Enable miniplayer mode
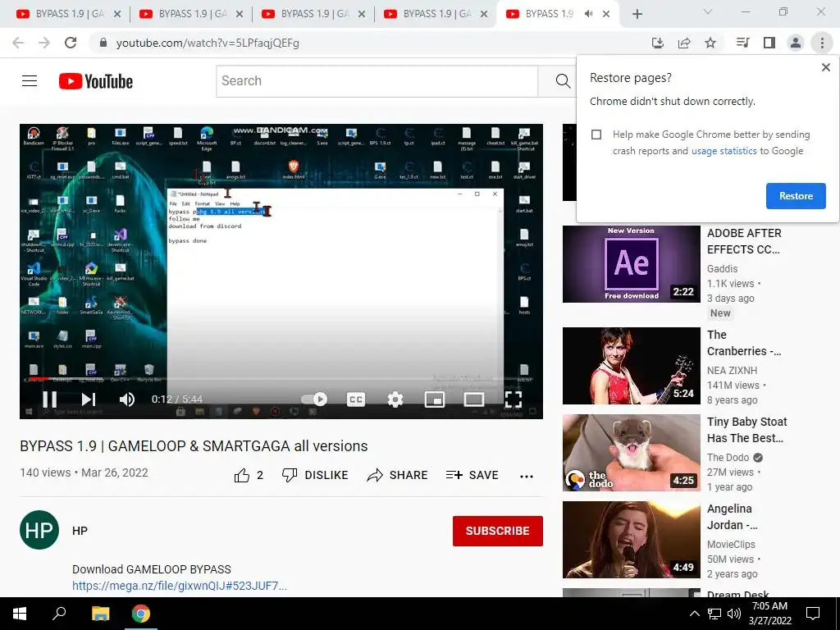This screenshot has width=840, height=630. pyautogui.click(x=435, y=399)
